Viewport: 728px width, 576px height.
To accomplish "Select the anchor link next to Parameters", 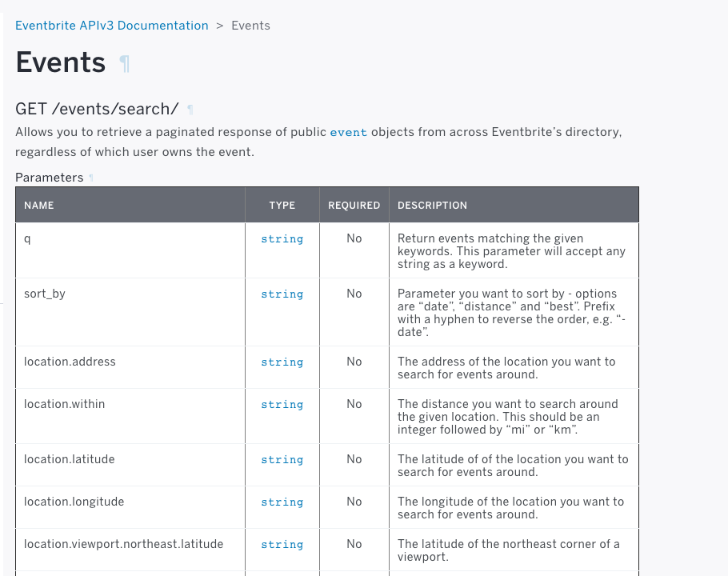I will pyautogui.click(x=89, y=178).
